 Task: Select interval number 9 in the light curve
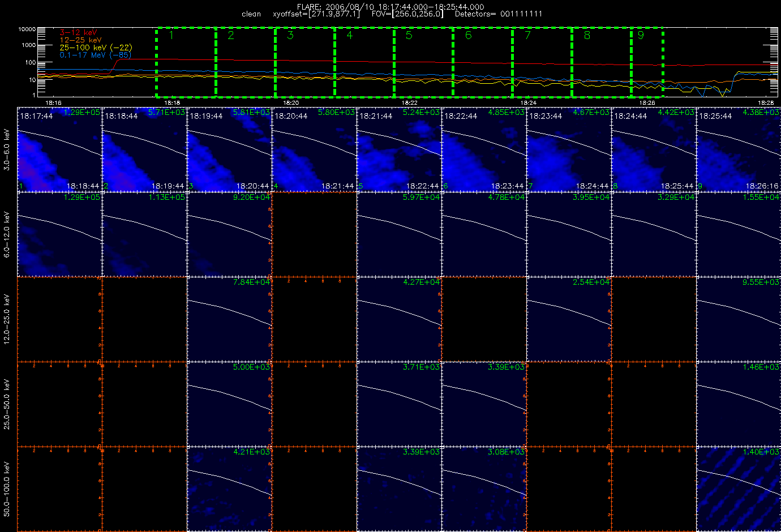[647, 62]
